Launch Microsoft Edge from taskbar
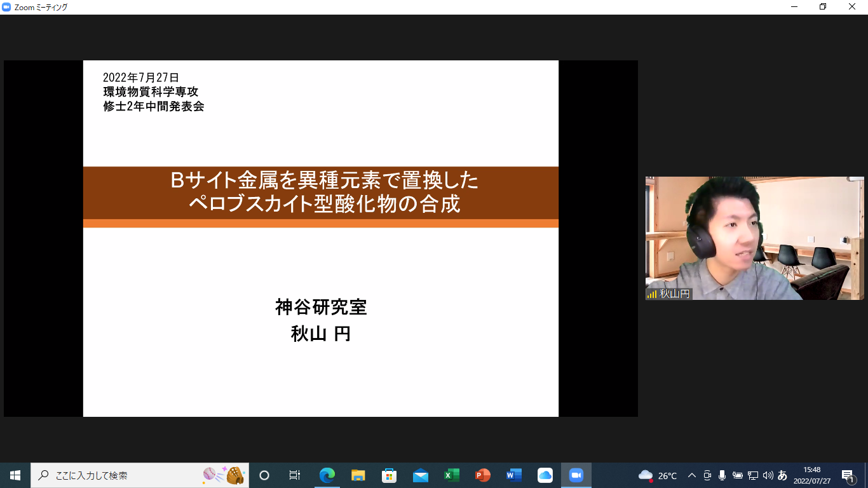The image size is (868, 488). click(x=327, y=475)
